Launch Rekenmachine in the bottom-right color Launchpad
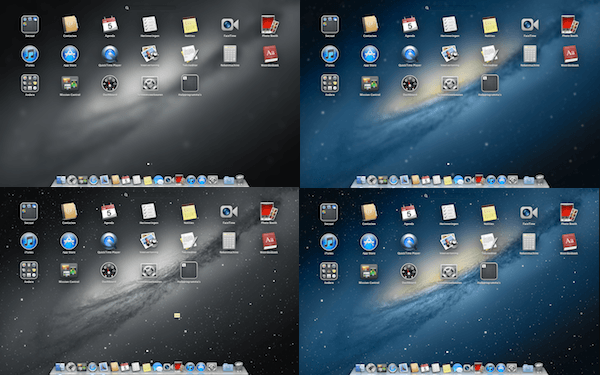600x375 pixels. click(x=529, y=242)
